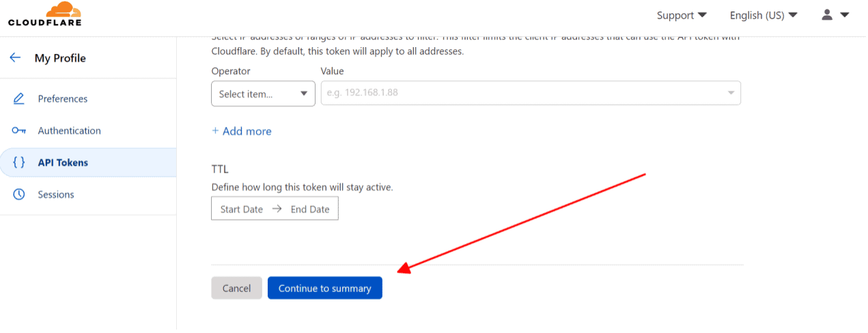Viewport: 868px width, 333px height.
Task: Click the Cloudflare logo
Action: coord(44,14)
